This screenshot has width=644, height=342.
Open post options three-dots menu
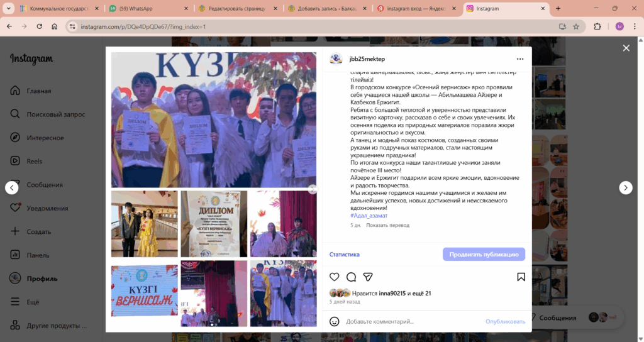(520, 59)
